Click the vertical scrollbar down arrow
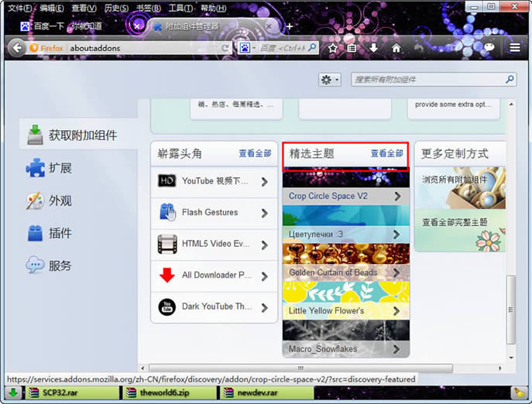 tap(511, 358)
